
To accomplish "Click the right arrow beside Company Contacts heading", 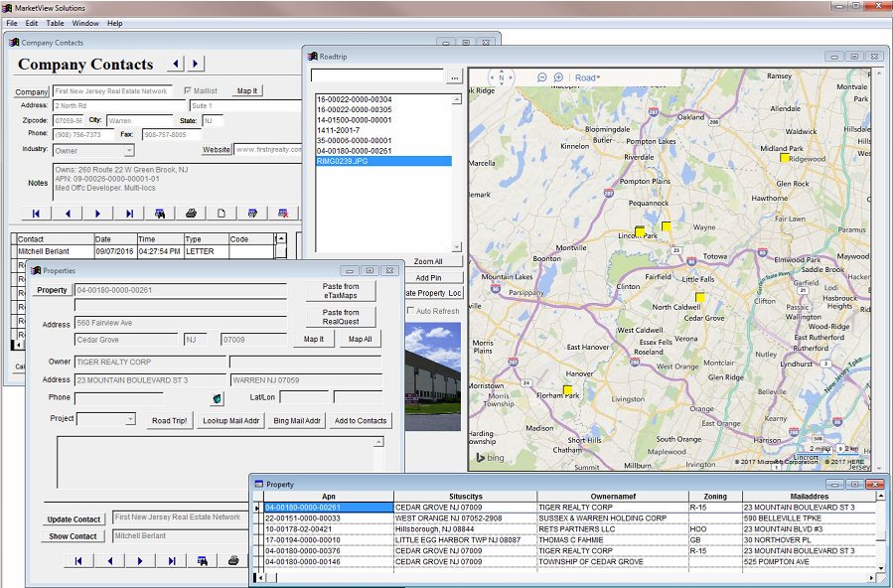I will click(x=196, y=64).
